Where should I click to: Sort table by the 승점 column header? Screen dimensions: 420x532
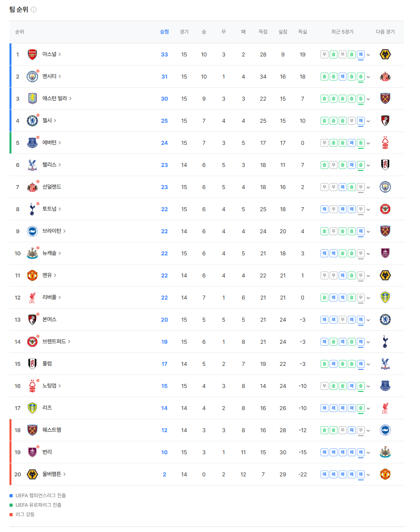(x=164, y=32)
